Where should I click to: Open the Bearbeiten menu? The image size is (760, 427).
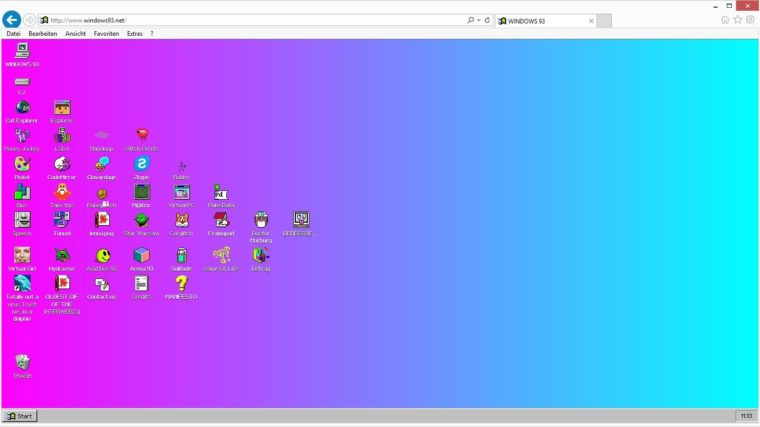click(43, 33)
